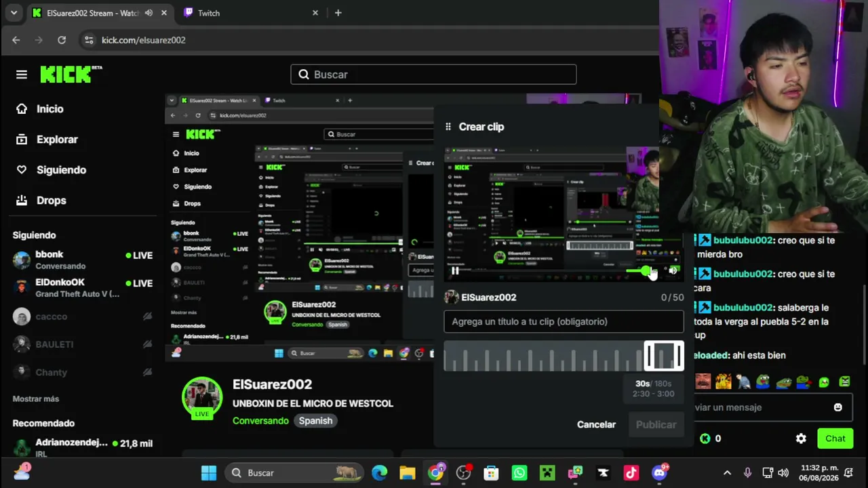Open the Kick hamburger menu
The height and width of the screenshot is (488, 868).
[x=22, y=75]
